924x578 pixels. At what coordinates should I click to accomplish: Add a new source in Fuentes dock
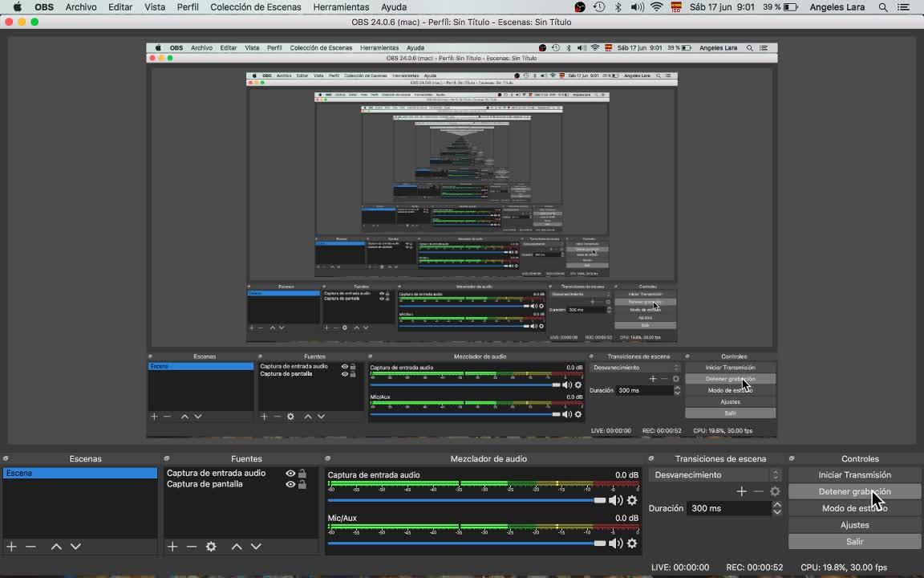click(172, 547)
